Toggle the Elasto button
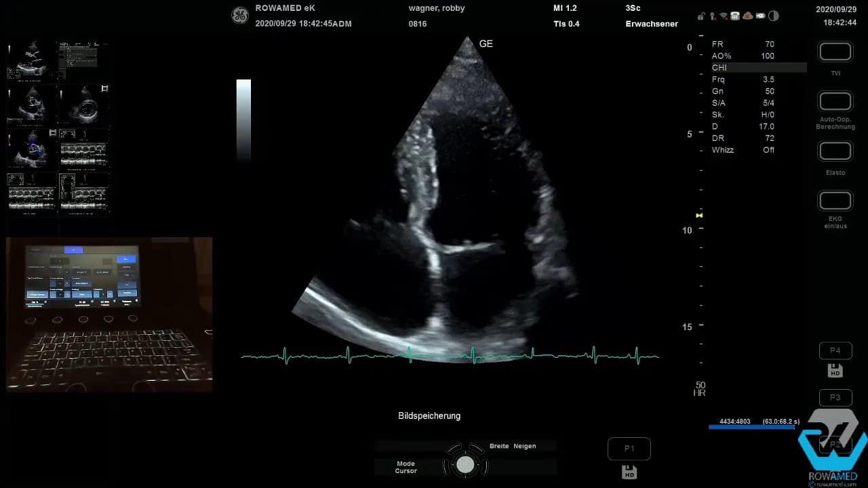The height and width of the screenshot is (488, 868). (835, 151)
